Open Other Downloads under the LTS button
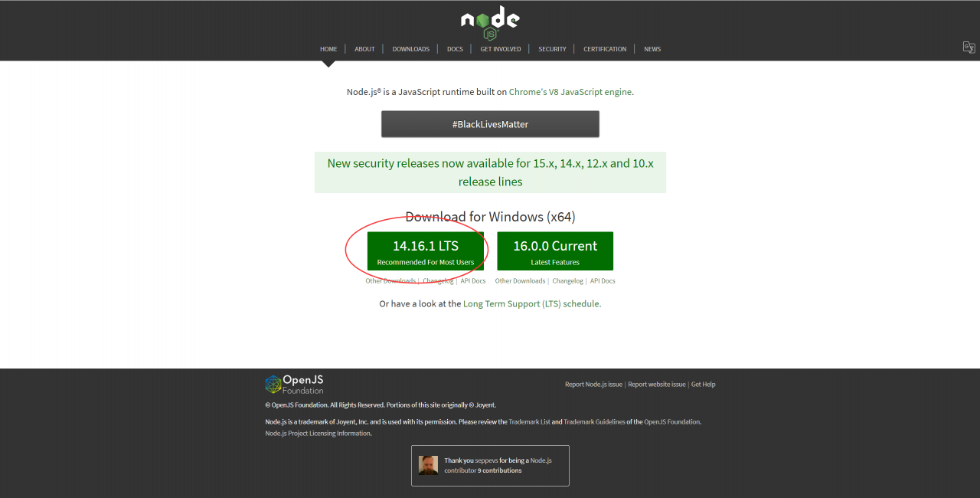Screen dimensions: 980x498 (x=390, y=281)
